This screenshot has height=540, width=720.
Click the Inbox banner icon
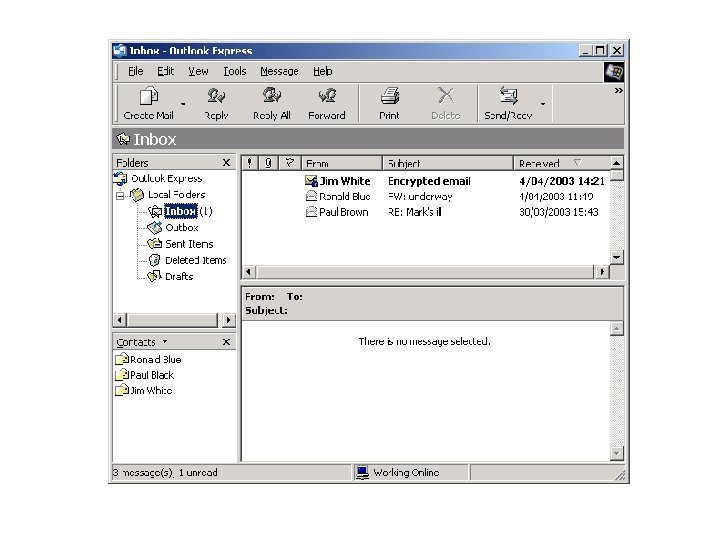123,139
